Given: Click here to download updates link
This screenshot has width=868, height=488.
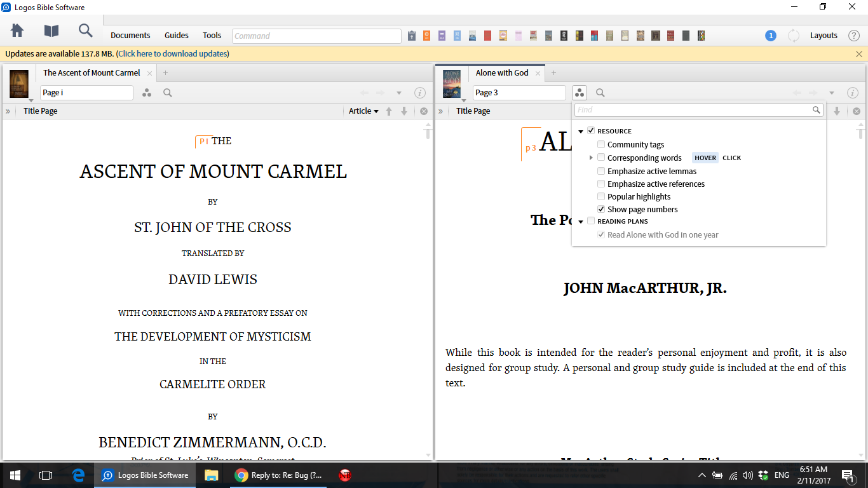Looking at the screenshot, I should point(172,54).
